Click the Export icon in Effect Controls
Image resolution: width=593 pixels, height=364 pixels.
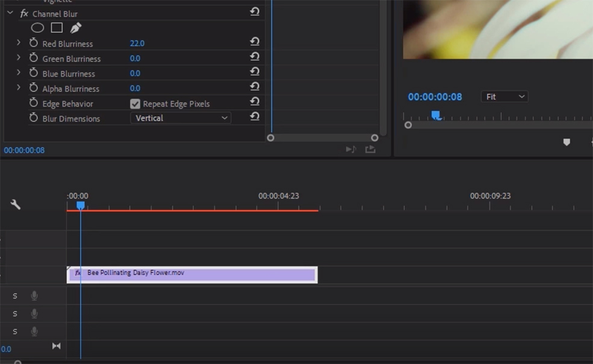point(370,149)
